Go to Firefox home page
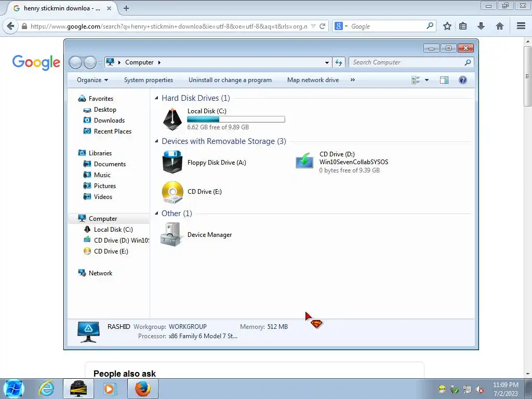The height and width of the screenshot is (399, 532). (x=499, y=26)
